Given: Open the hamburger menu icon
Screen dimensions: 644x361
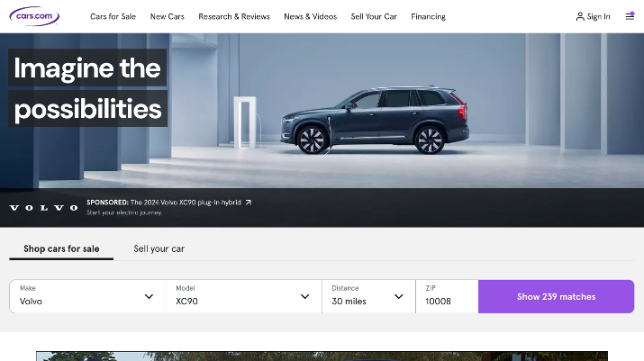Looking at the screenshot, I should click(630, 16).
